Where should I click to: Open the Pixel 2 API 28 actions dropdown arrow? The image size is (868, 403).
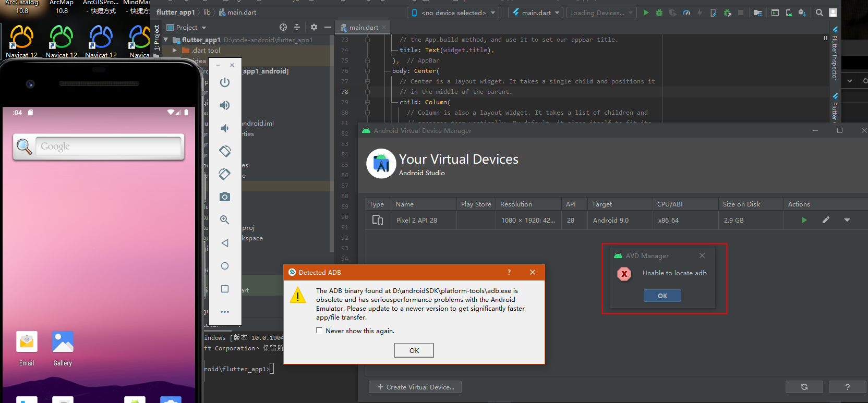point(847,220)
